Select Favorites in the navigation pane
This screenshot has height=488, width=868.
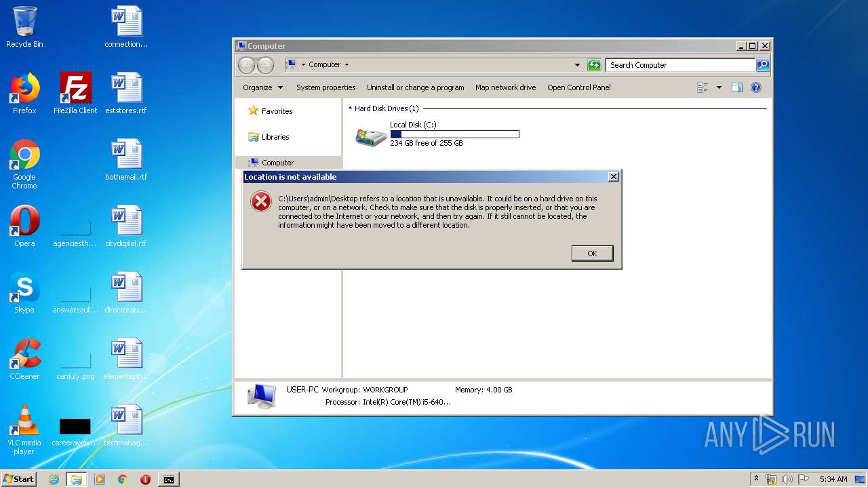tap(271, 111)
